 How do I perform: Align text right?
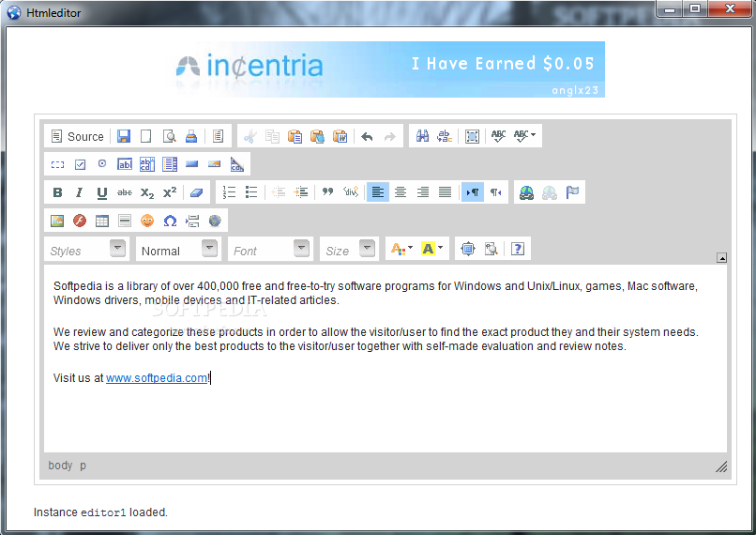click(x=423, y=192)
